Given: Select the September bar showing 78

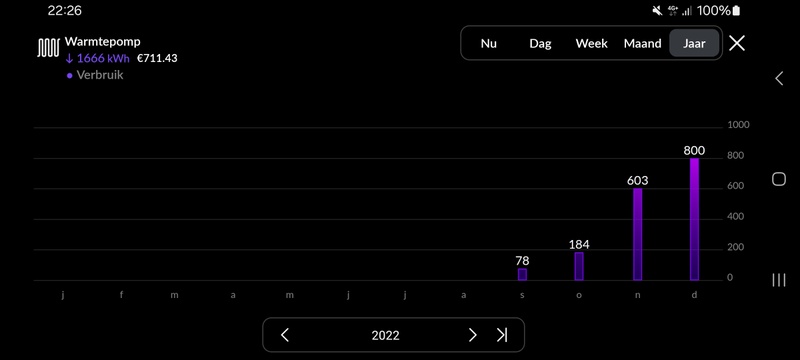Looking at the screenshot, I should point(522,274).
